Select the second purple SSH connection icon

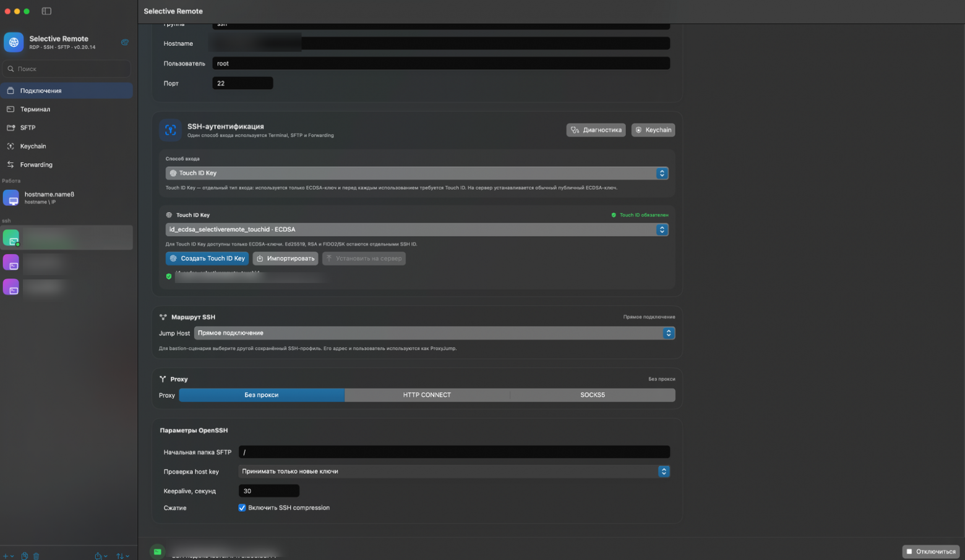pyautogui.click(x=11, y=287)
